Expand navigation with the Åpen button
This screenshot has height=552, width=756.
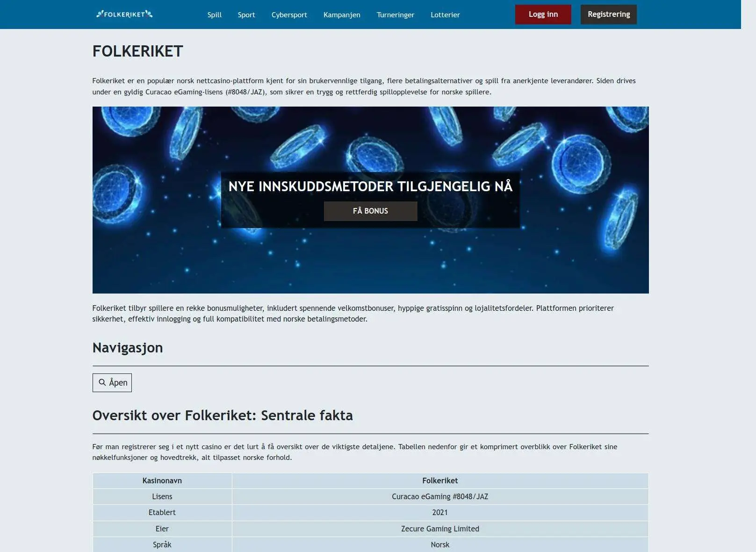click(112, 383)
